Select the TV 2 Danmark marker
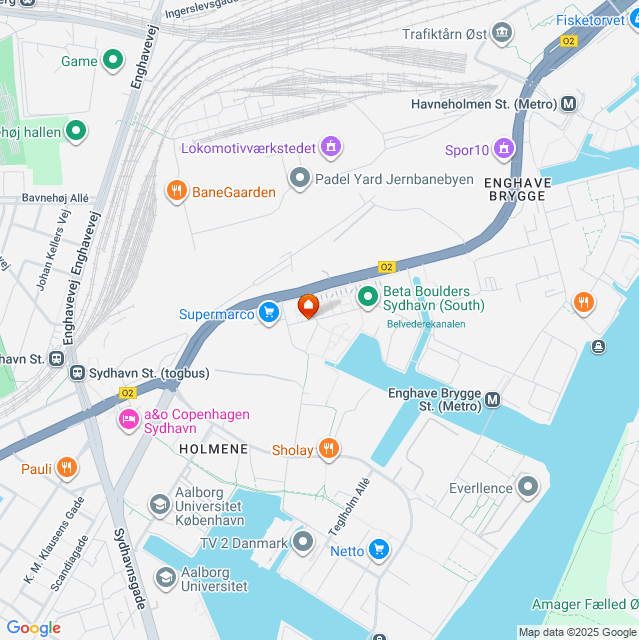This screenshot has height=640, width=639. tap(303, 543)
